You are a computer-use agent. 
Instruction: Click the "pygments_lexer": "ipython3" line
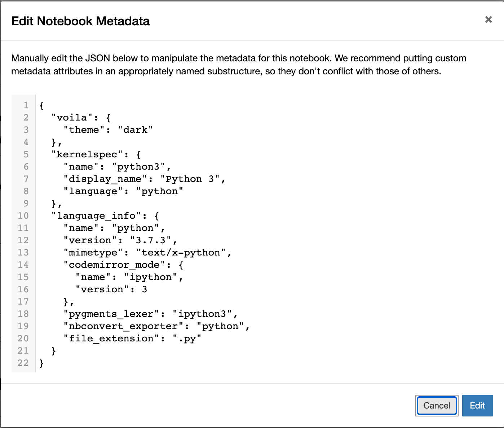coord(151,314)
